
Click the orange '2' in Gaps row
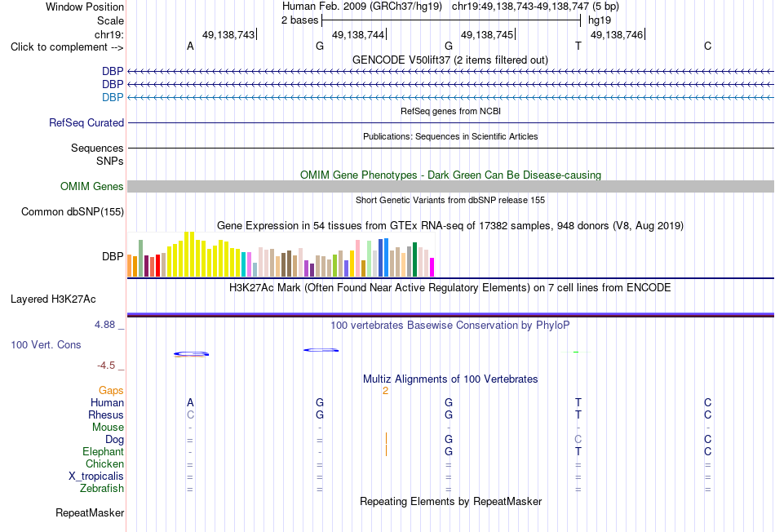386,391
